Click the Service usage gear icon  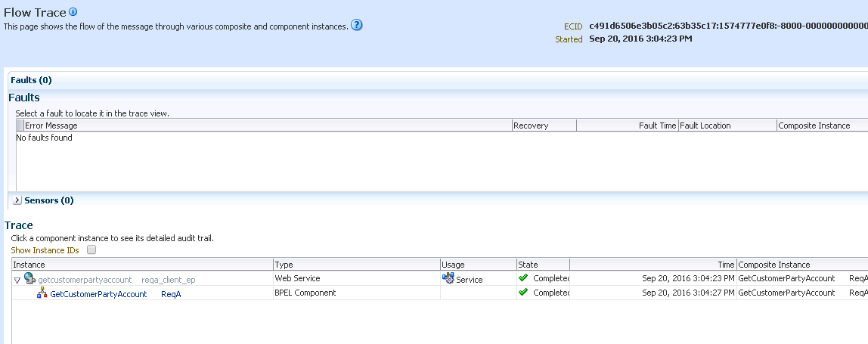coord(448,278)
